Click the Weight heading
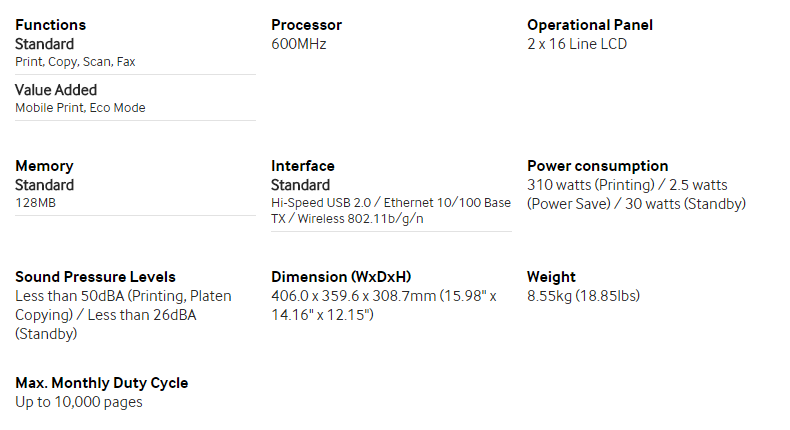The height and width of the screenshot is (430, 790). coord(551,277)
